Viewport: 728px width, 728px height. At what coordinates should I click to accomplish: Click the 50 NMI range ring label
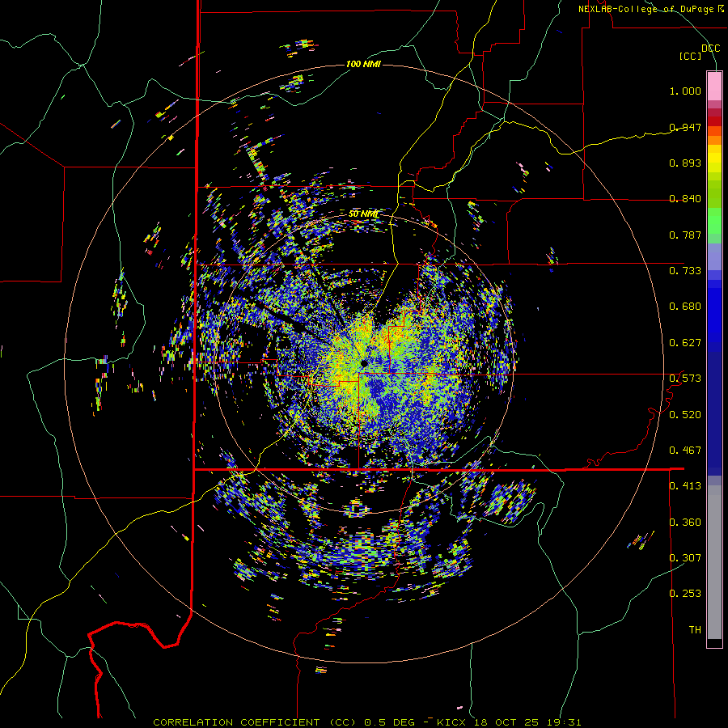[363, 214]
